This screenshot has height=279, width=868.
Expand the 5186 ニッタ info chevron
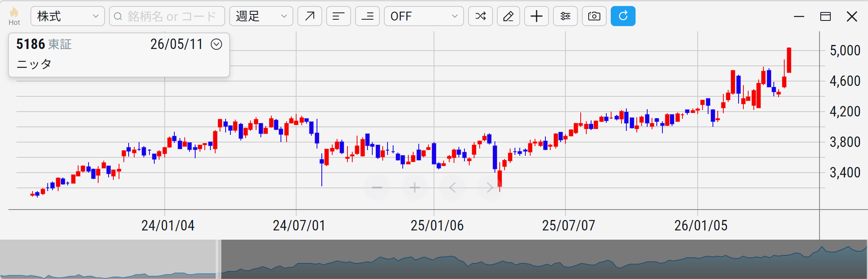(216, 44)
